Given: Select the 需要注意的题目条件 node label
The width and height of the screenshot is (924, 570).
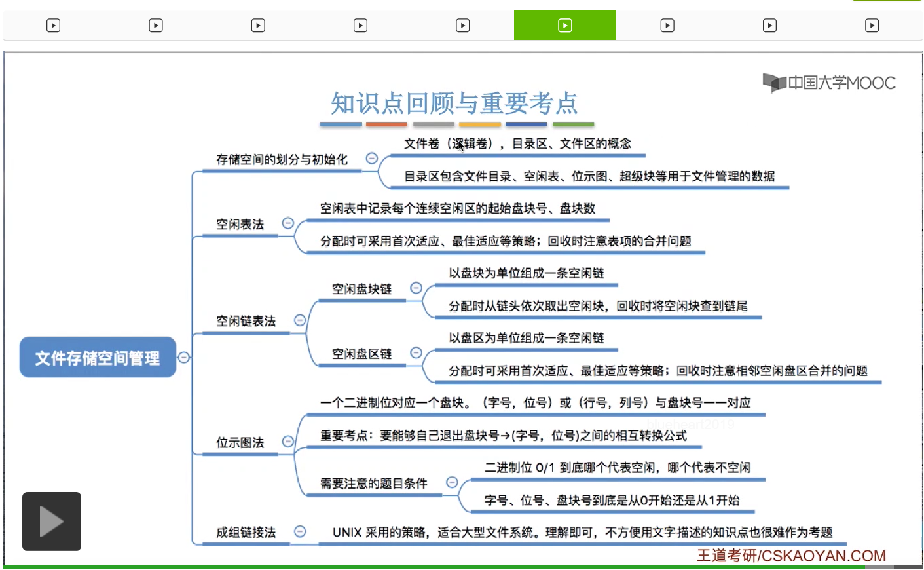Looking at the screenshot, I should (x=374, y=484).
